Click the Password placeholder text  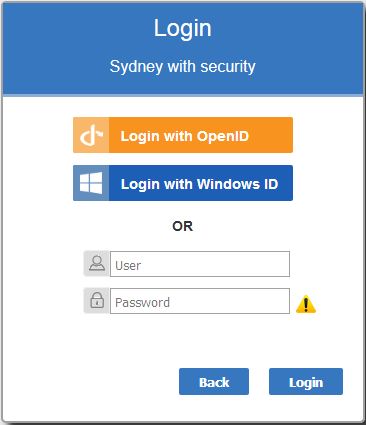coord(142,303)
